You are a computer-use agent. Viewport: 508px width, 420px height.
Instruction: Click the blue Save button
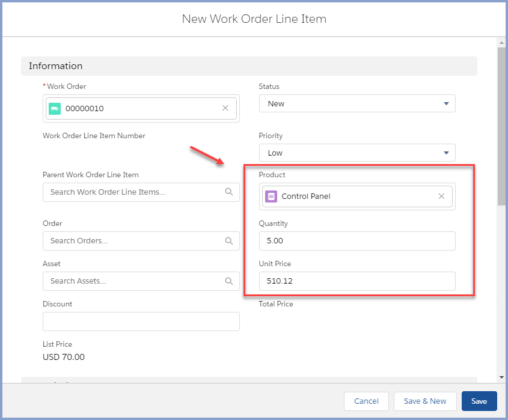click(479, 401)
